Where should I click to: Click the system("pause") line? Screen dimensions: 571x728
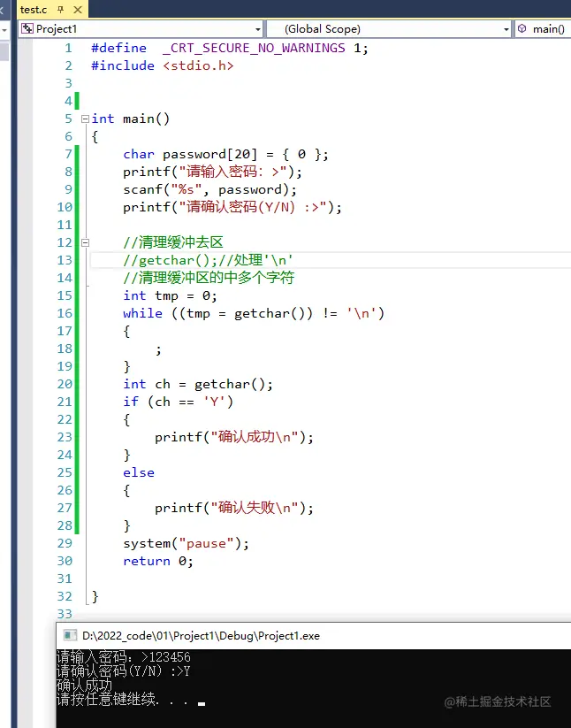pyautogui.click(x=186, y=543)
